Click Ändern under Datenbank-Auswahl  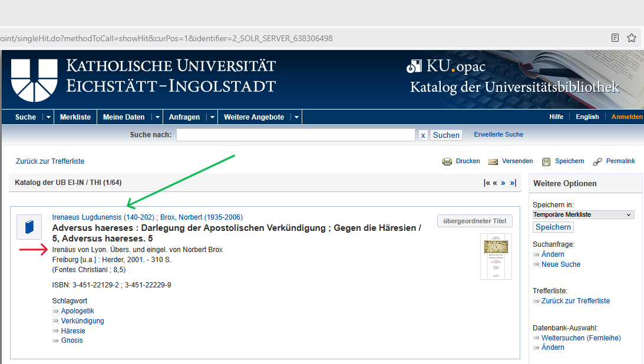[x=553, y=348]
